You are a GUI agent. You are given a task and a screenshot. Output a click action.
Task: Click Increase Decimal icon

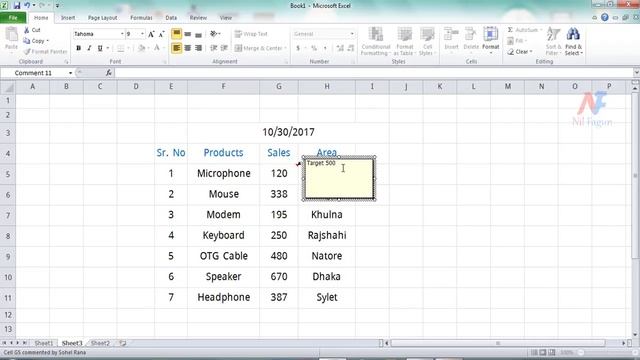(340, 48)
